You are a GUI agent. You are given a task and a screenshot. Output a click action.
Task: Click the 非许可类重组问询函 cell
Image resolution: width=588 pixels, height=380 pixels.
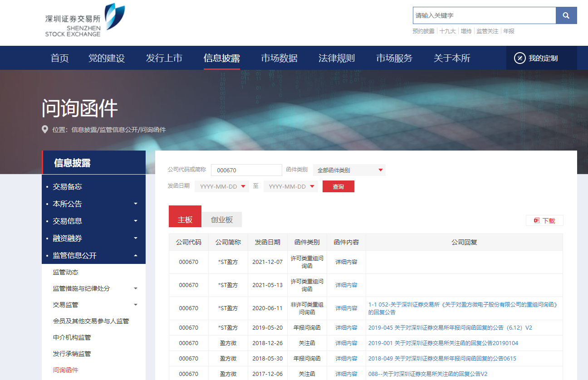click(x=307, y=308)
